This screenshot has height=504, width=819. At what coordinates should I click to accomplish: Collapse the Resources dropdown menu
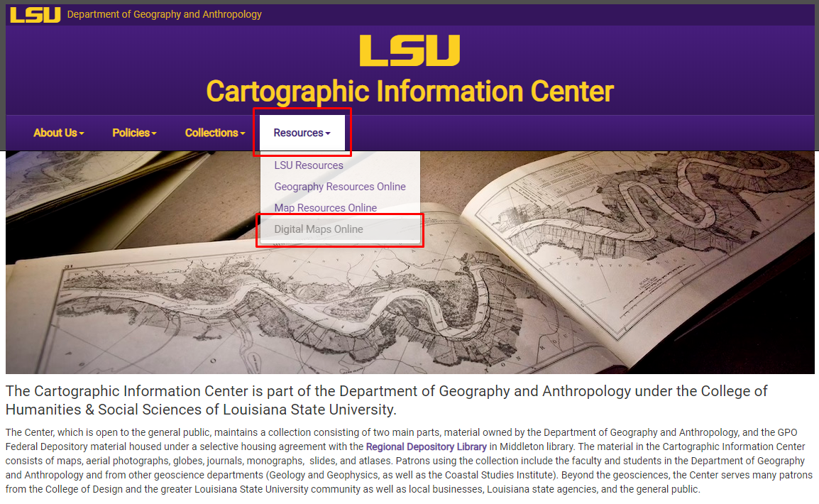(x=302, y=133)
